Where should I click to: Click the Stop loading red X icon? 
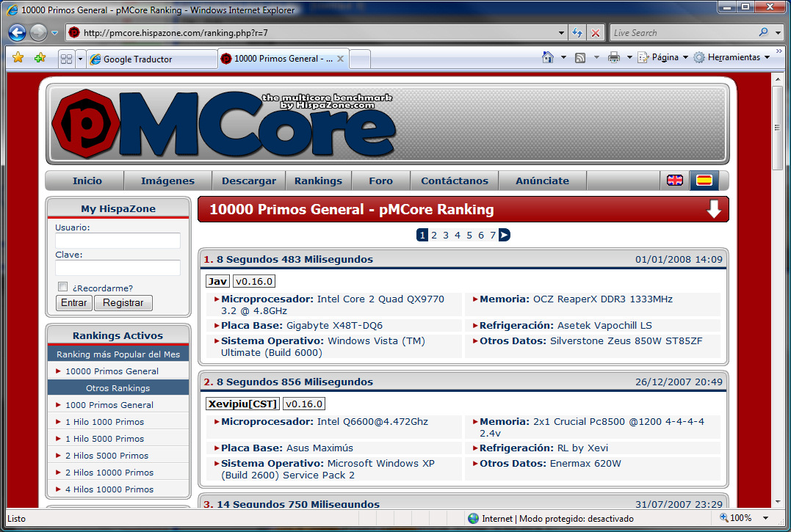(596, 33)
